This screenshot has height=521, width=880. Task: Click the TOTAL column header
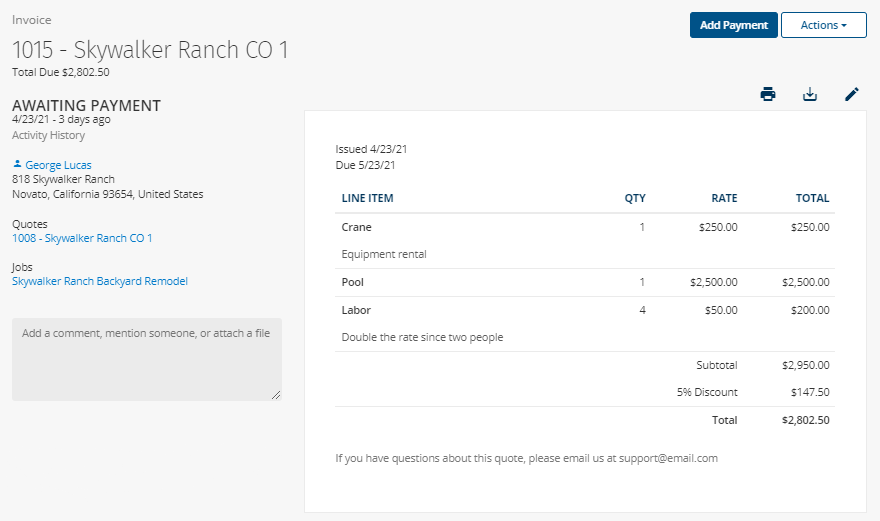click(x=813, y=198)
